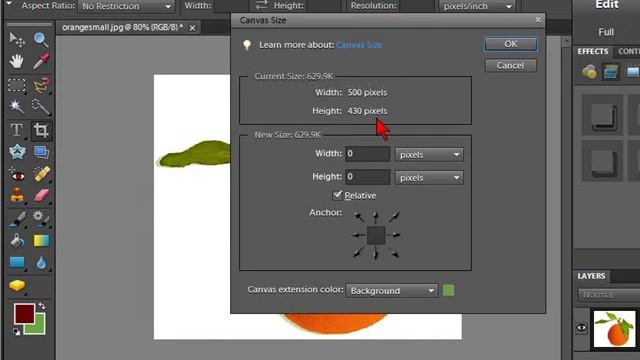Image resolution: width=640 pixels, height=360 pixels.
Task: Select the Crop tool
Action: [x=41, y=130]
